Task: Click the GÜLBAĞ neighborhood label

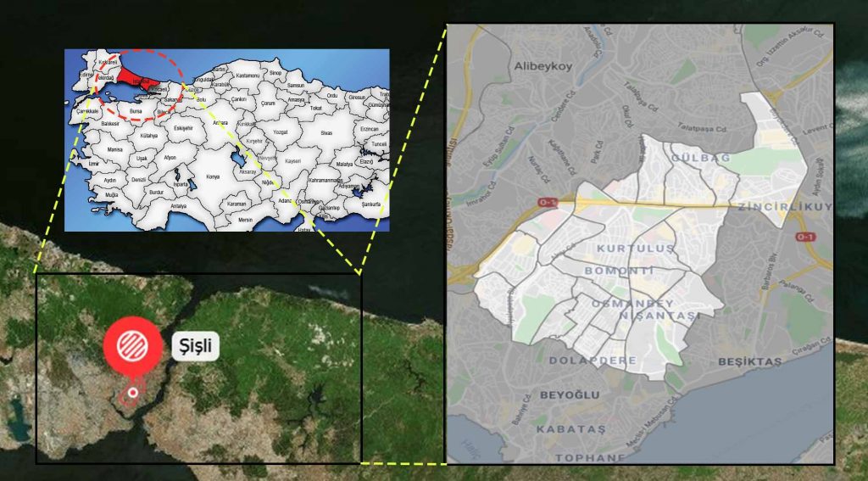Action: [x=701, y=159]
